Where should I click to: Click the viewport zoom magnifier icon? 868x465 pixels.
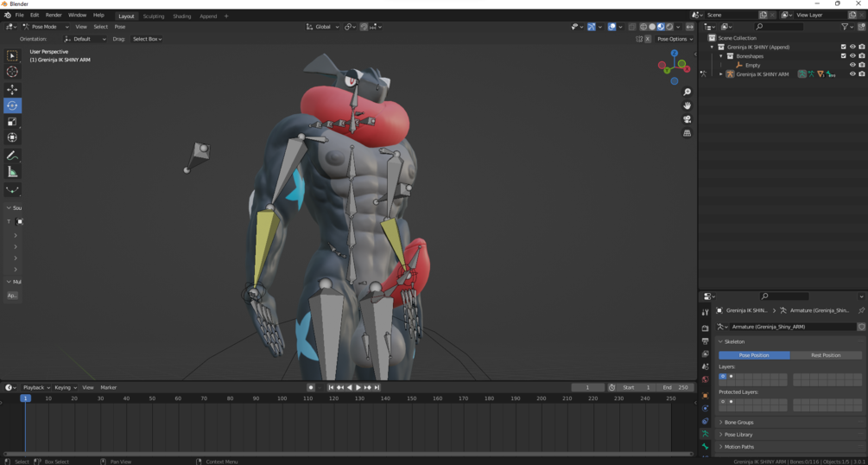687,92
